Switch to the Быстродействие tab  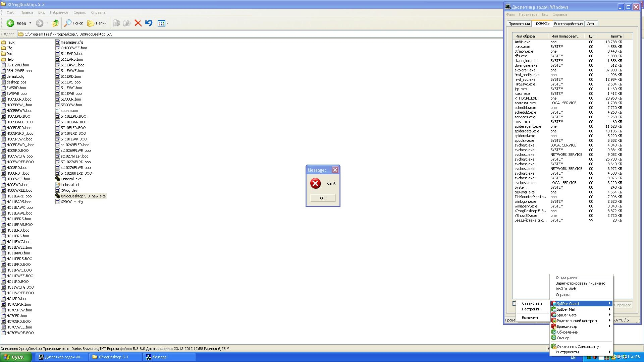click(568, 24)
